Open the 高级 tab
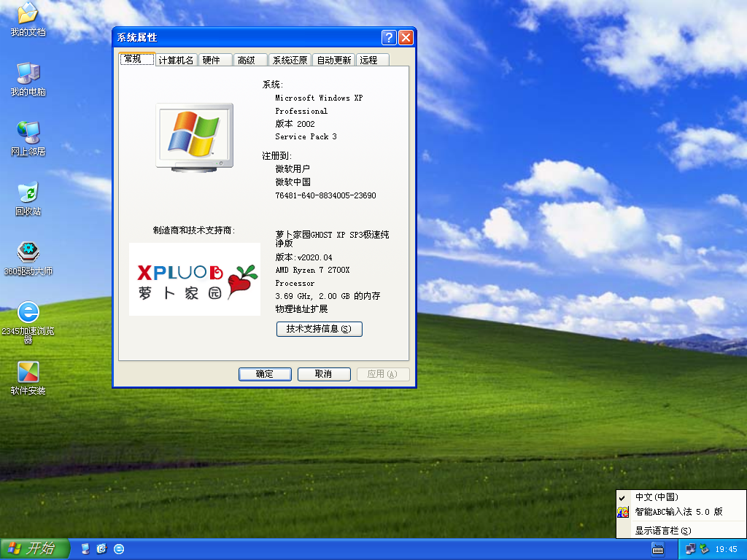This screenshot has height=560, width=747. (247, 61)
